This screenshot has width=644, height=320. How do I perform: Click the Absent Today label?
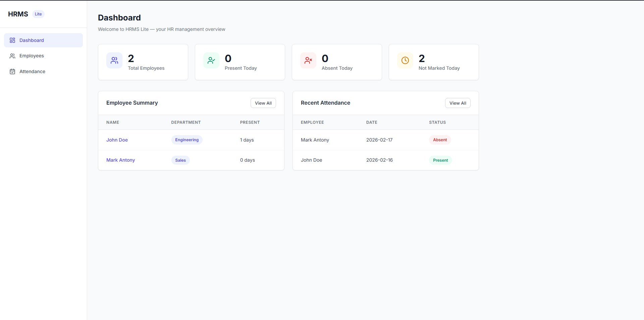tap(337, 68)
